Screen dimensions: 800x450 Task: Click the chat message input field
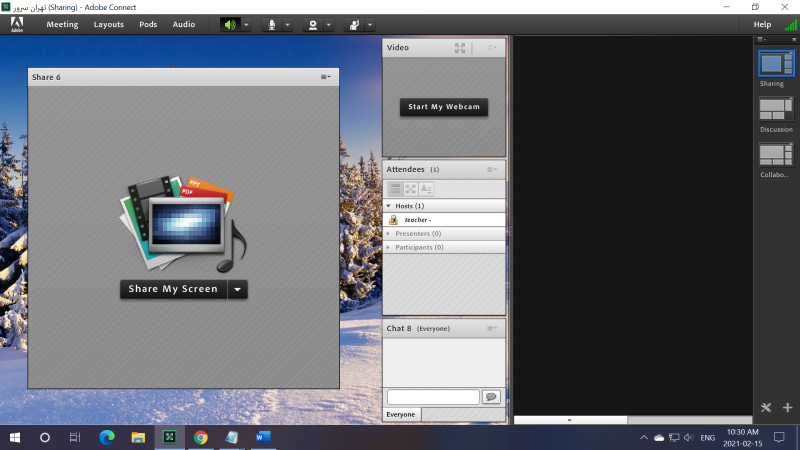[433, 397]
